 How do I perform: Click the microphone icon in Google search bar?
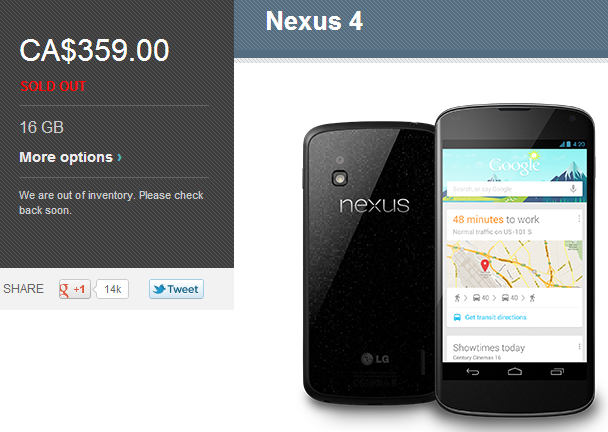pos(573,189)
